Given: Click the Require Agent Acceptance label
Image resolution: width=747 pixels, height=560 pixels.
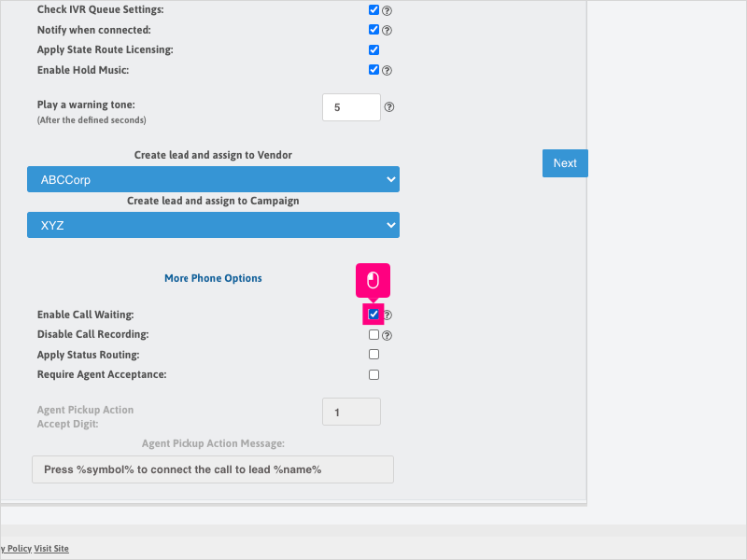Looking at the screenshot, I should [102, 375].
